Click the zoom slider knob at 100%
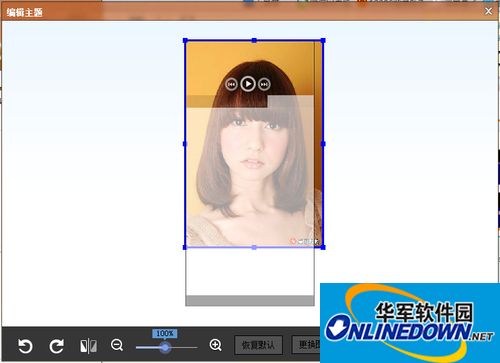 pos(165,348)
